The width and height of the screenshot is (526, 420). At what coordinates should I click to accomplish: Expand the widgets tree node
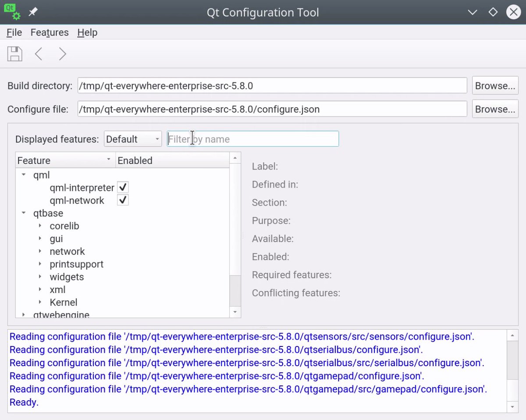(x=40, y=277)
